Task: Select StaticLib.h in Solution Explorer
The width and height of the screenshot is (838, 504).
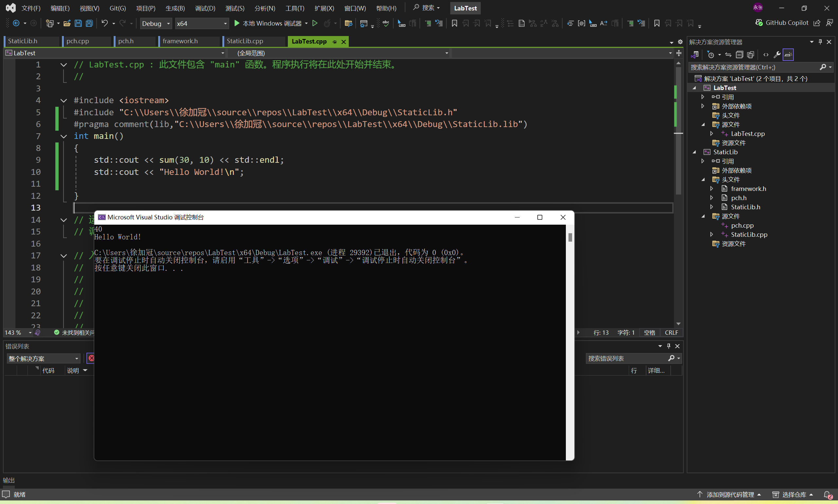Action: point(745,207)
